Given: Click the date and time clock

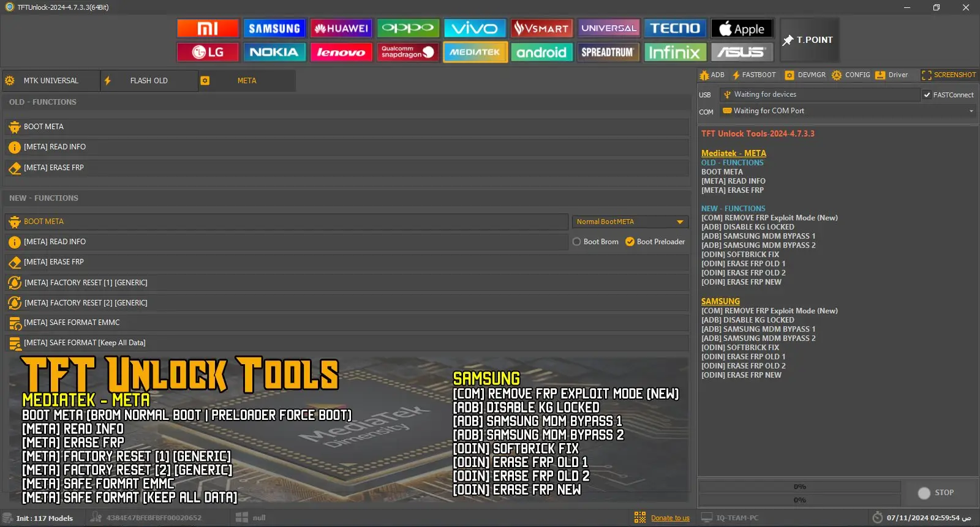Looking at the screenshot, I should click(929, 518).
